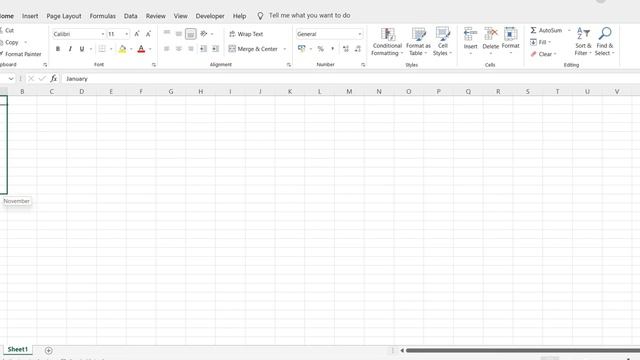640x360 pixels.
Task: Open Sort & Filter menu
Action: pos(583,42)
